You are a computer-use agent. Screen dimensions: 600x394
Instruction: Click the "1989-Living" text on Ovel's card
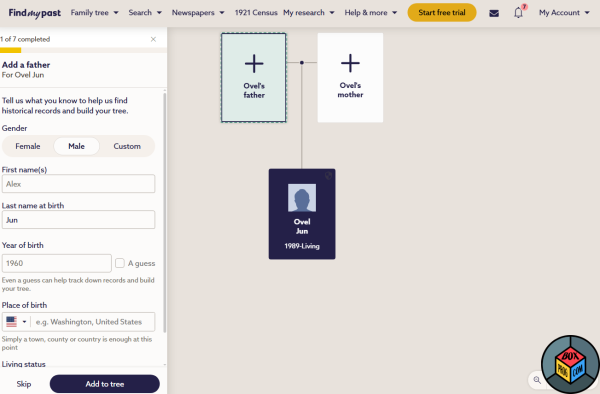pyautogui.click(x=302, y=246)
